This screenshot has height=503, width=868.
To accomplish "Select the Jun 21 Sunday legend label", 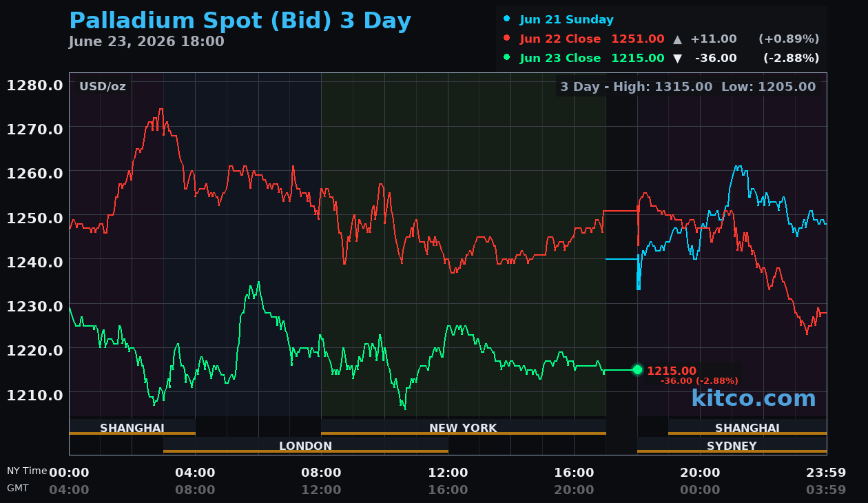I will coord(566,19).
